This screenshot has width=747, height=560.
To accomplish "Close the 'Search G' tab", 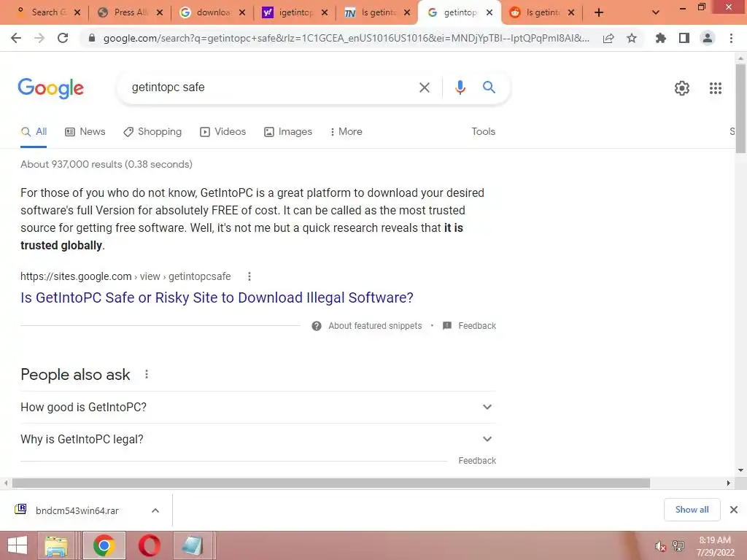I will coord(77,13).
